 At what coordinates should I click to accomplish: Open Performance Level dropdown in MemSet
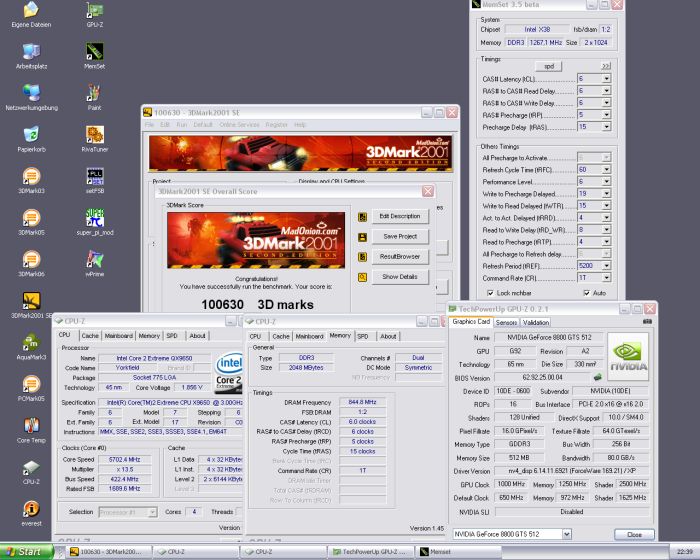(606, 182)
